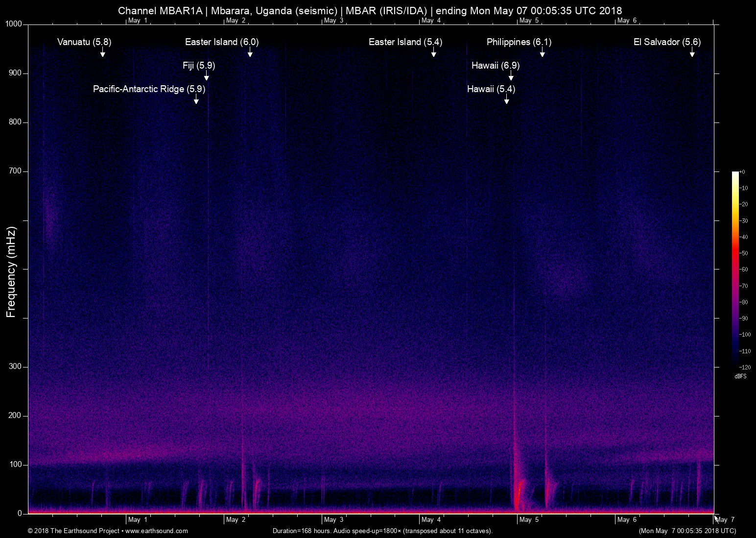Select the Philippines (6.1) event label
Image resolution: width=756 pixels, height=538 pixels.
[x=519, y=42]
